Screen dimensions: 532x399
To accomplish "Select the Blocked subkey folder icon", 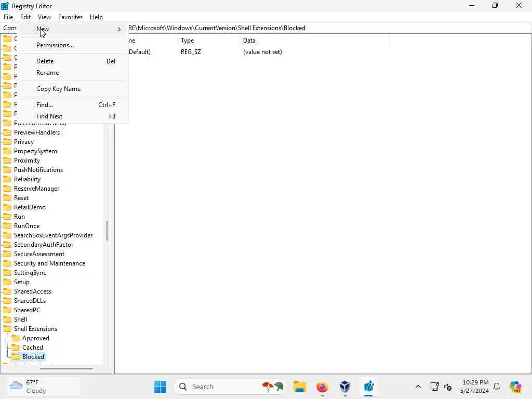I will (16, 356).
